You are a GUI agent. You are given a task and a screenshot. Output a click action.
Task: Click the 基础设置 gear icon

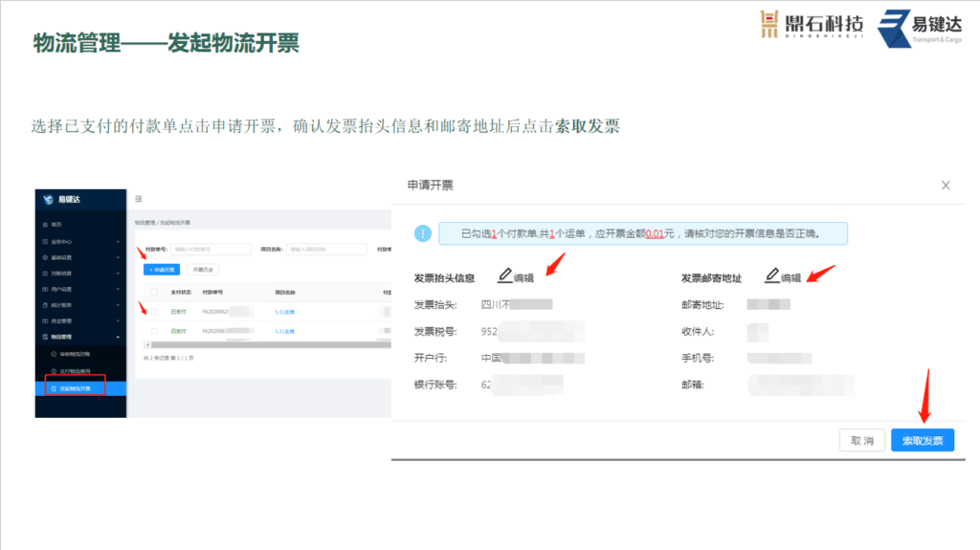coord(45,257)
